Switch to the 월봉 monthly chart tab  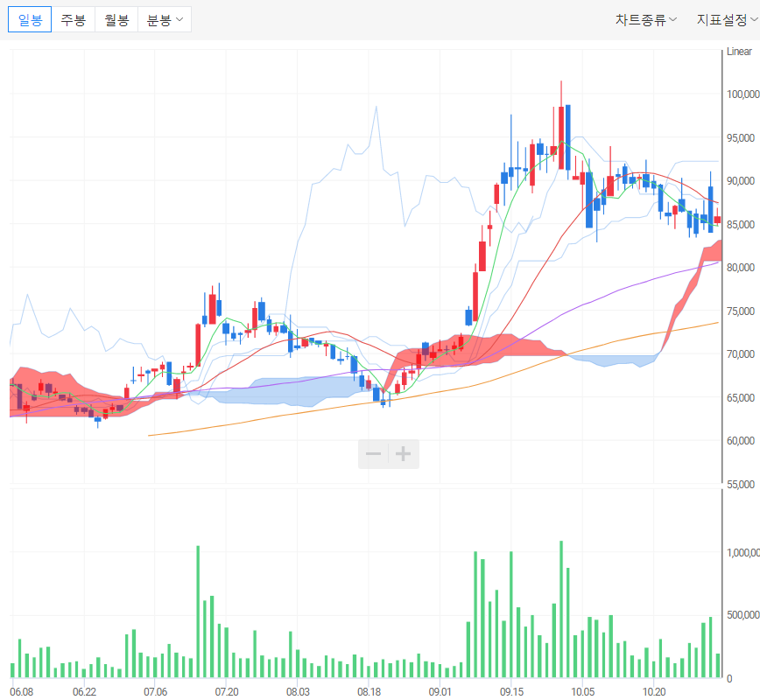(116, 20)
